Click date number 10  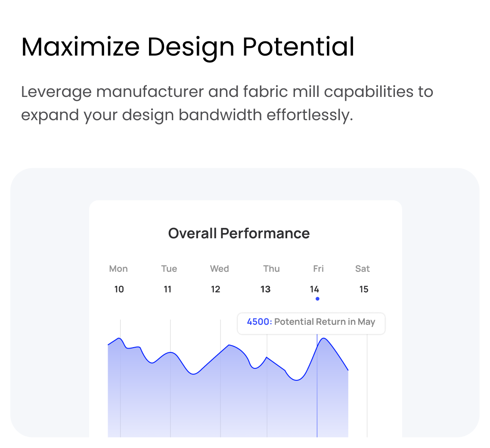[119, 289]
